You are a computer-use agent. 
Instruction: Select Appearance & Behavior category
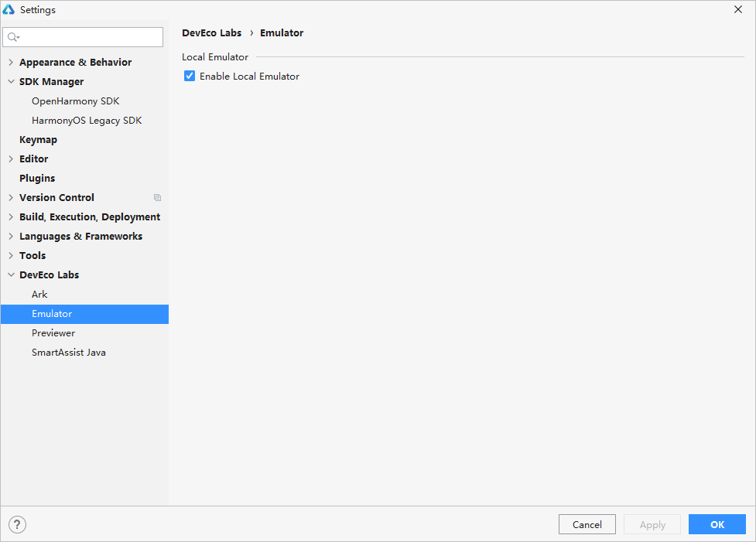pos(75,62)
